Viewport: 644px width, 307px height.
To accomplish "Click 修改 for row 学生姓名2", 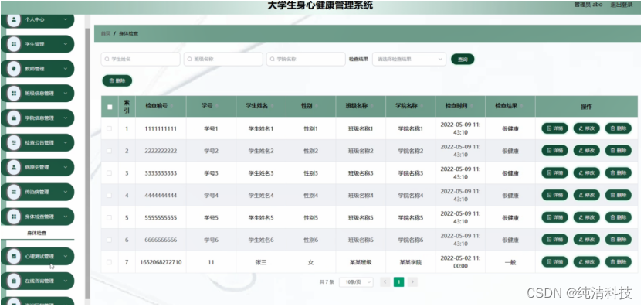I will pyautogui.click(x=587, y=151).
